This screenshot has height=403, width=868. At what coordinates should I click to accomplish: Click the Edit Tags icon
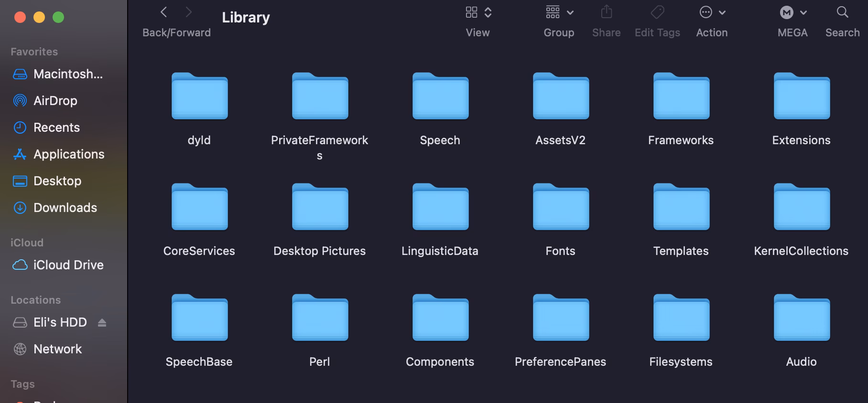coord(657,12)
